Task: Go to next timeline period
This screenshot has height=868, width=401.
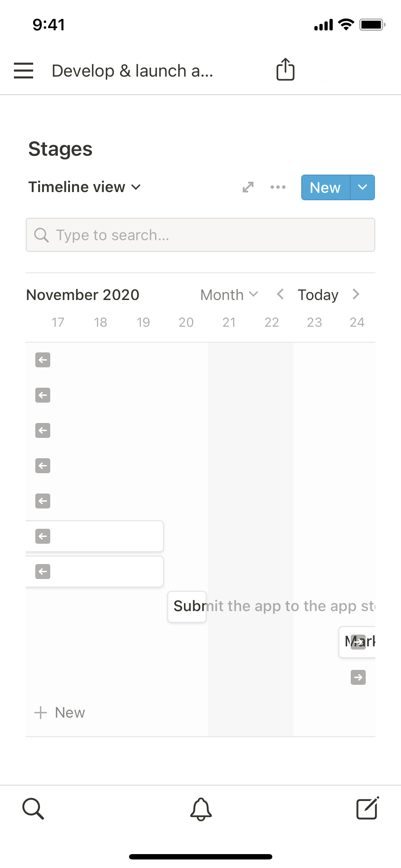Action: click(356, 294)
